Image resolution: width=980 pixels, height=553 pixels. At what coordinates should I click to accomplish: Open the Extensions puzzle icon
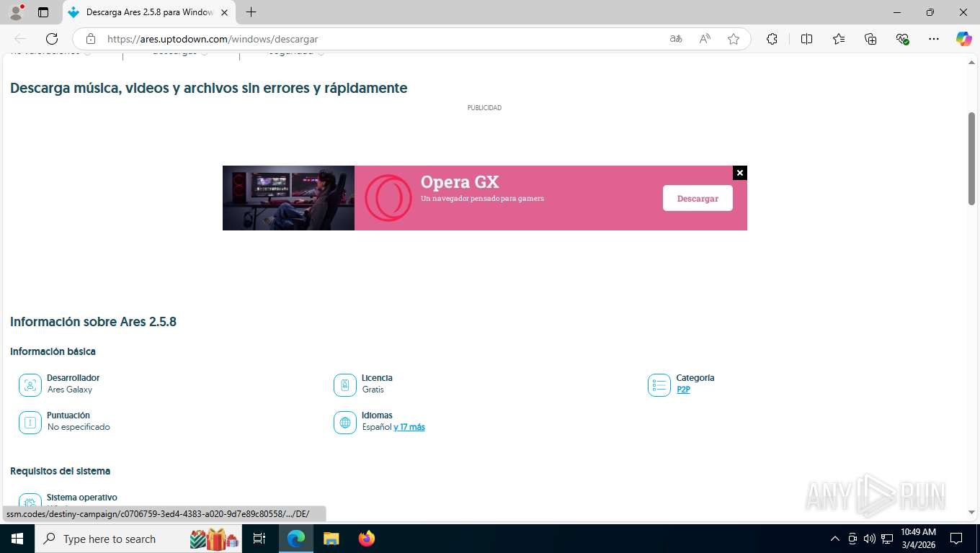(772, 39)
